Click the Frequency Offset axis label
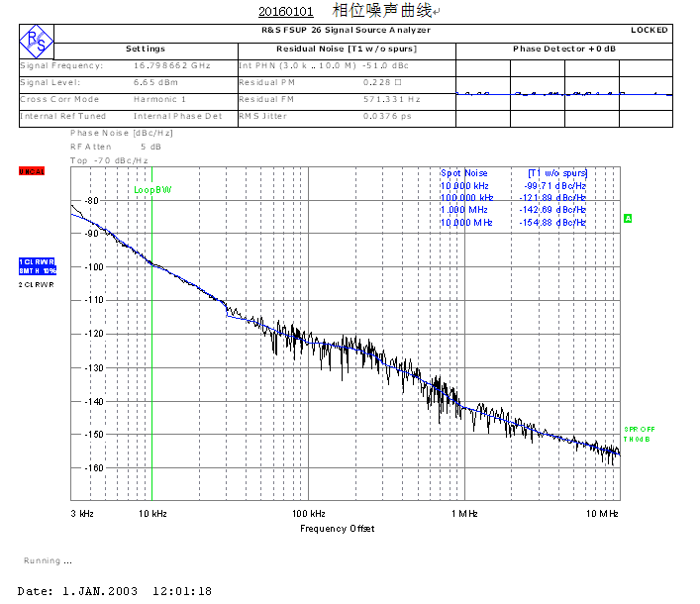 coord(338,528)
